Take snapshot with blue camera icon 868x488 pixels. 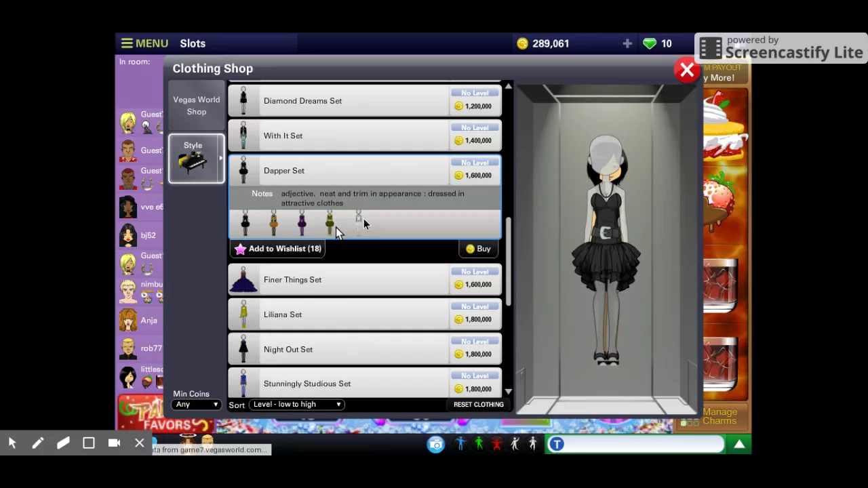click(x=435, y=445)
